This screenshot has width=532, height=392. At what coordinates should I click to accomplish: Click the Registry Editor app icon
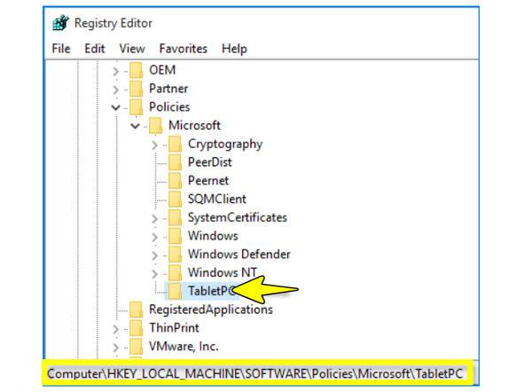pos(60,23)
